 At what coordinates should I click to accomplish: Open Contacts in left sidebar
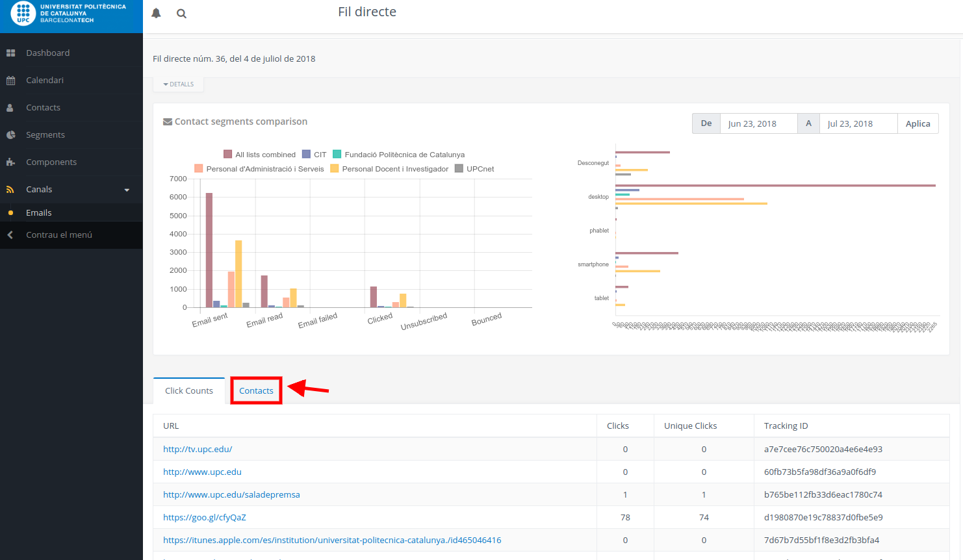[43, 107]
